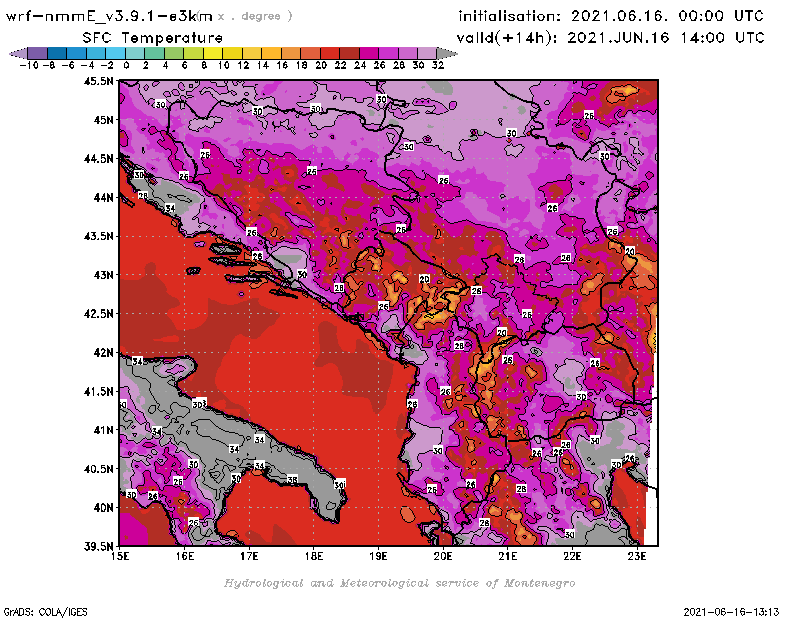This screenshot has height=618, width=800.
Task: Click the '45N' latitude axis label
Action: (103, 120)
